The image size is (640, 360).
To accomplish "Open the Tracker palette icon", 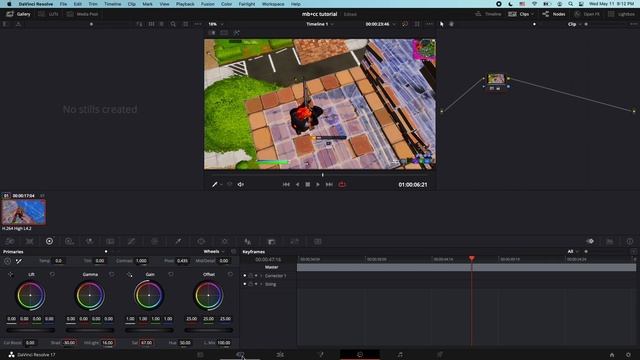I will pos(224,241).
